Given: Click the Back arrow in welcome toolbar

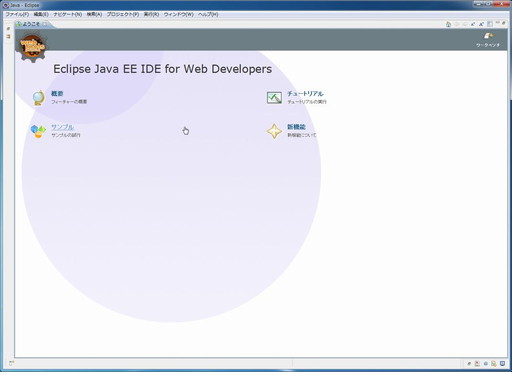Looking at the screenshot, I should point(457,24).
